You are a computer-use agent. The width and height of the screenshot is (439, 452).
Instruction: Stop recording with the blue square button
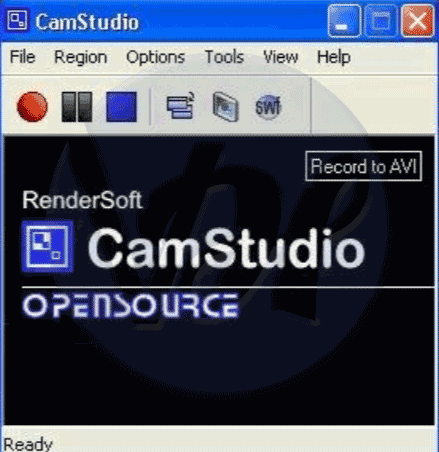click(x=121, y=107)
